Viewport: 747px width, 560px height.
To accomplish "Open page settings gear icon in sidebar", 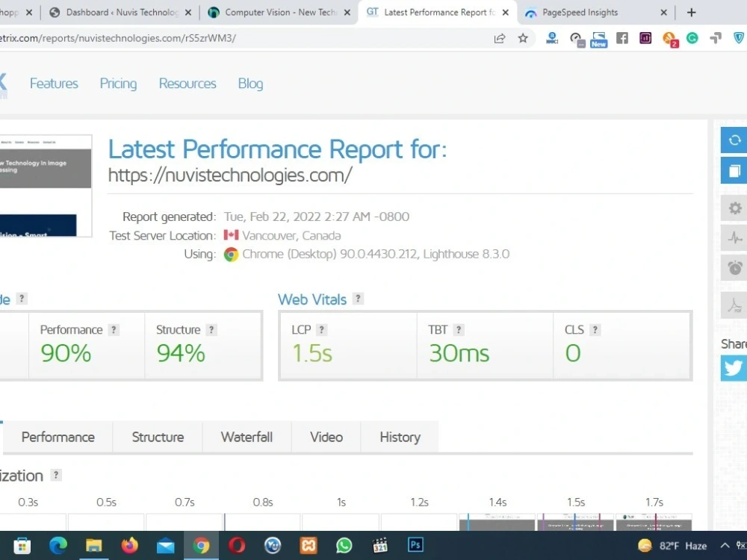I will [734, 208].
